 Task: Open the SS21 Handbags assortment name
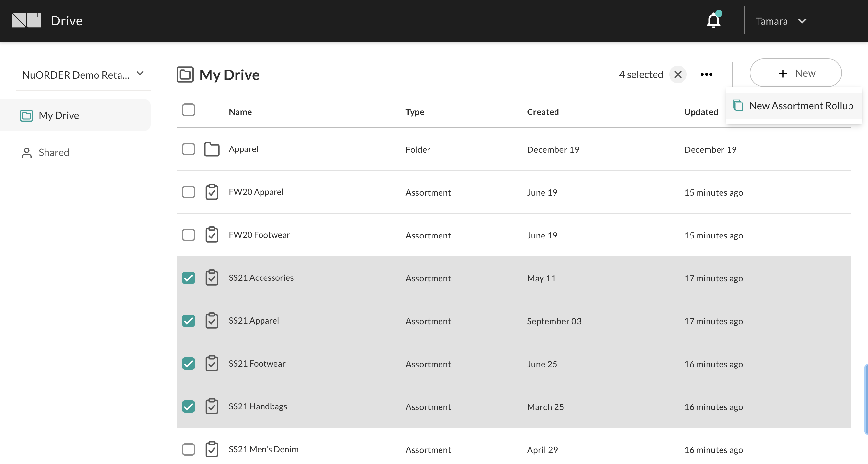click(x=258, y=406)
